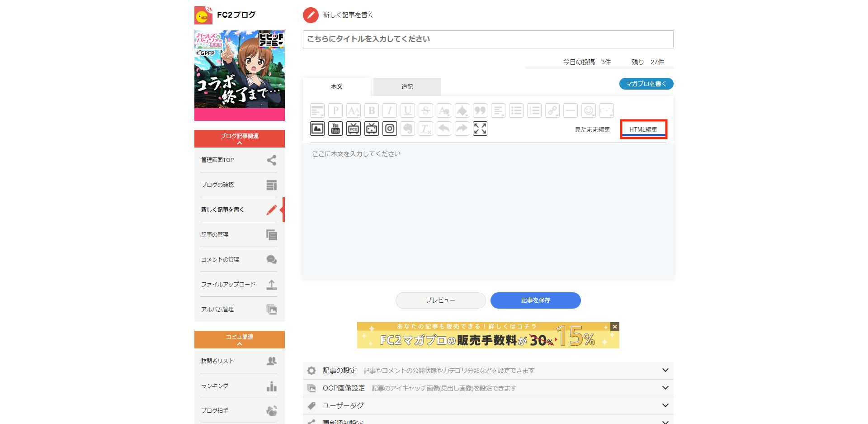
Task: Click the FC2 video insert icon
Action: [354, 129]
